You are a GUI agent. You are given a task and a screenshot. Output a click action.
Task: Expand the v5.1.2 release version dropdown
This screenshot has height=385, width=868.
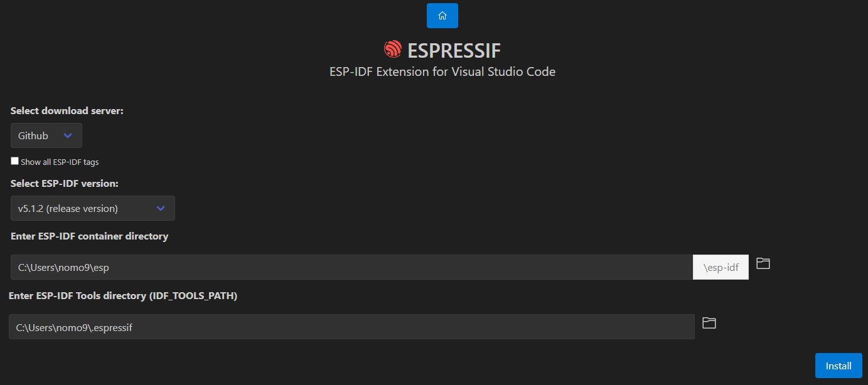coord(92,208)
